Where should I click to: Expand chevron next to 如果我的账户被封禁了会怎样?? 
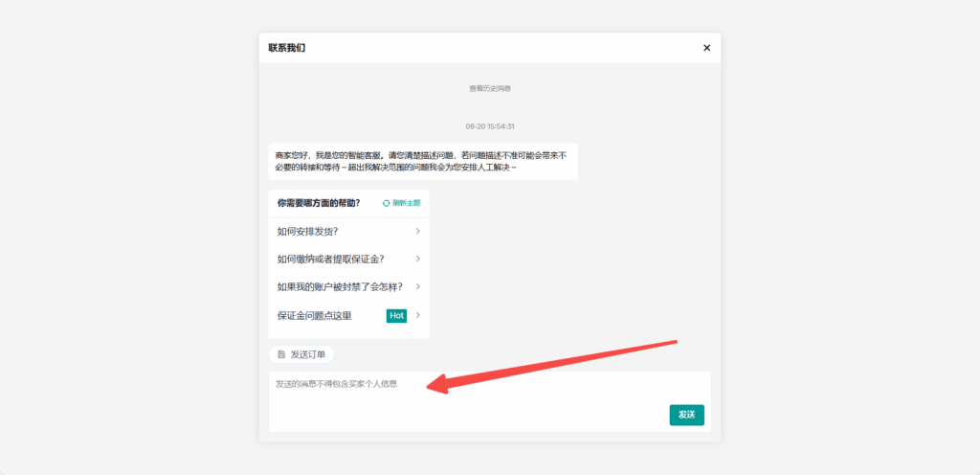(x=417, y=286)
